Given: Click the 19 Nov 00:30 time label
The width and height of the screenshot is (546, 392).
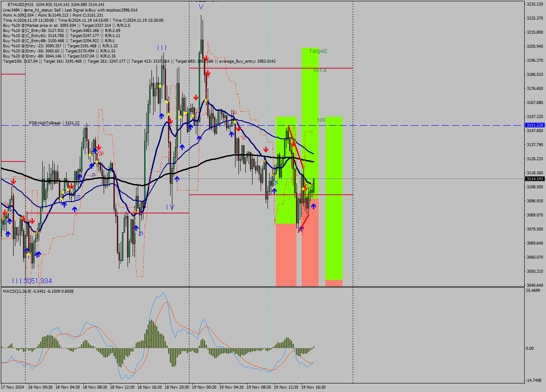Looking at the screenshot, I should point(204,387).
